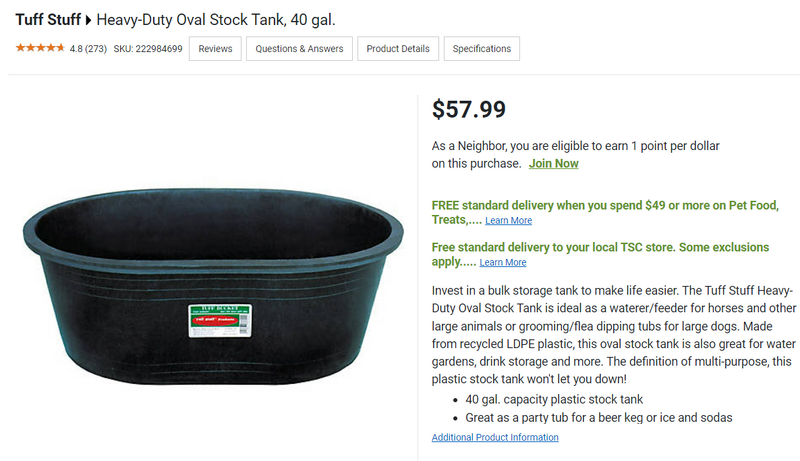Open the Tuff Stuff brand link
The height and width of the screenshot is (461, 800).
pyautogui.click(x=48, y=20)
